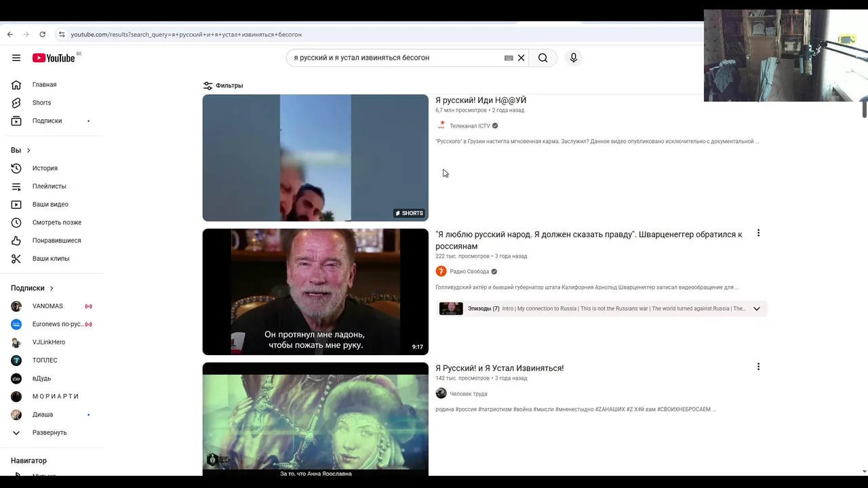
Task: Open the Человек труда channel name
Action: pyautogui.click(x=469, y=394)
